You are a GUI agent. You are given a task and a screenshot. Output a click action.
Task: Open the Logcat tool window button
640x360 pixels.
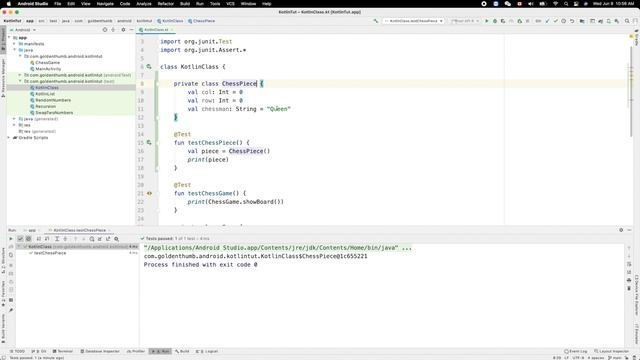click(x=207, y=351)
